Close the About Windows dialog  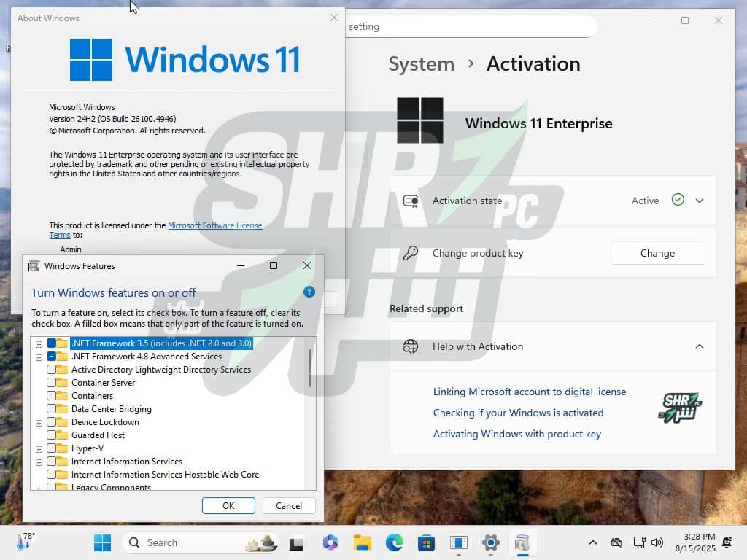coord(334,17)
